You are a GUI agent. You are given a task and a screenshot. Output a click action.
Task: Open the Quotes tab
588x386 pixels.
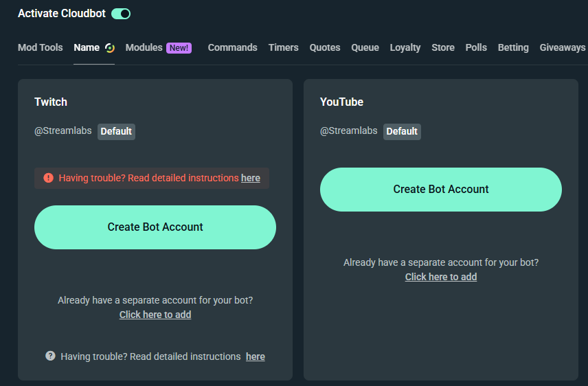(x=325, y=47)
